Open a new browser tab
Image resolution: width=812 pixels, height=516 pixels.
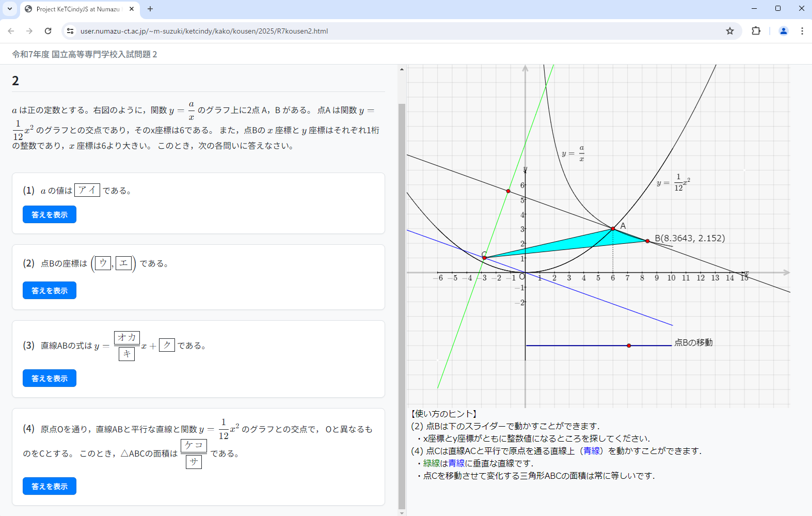(150, 9)
